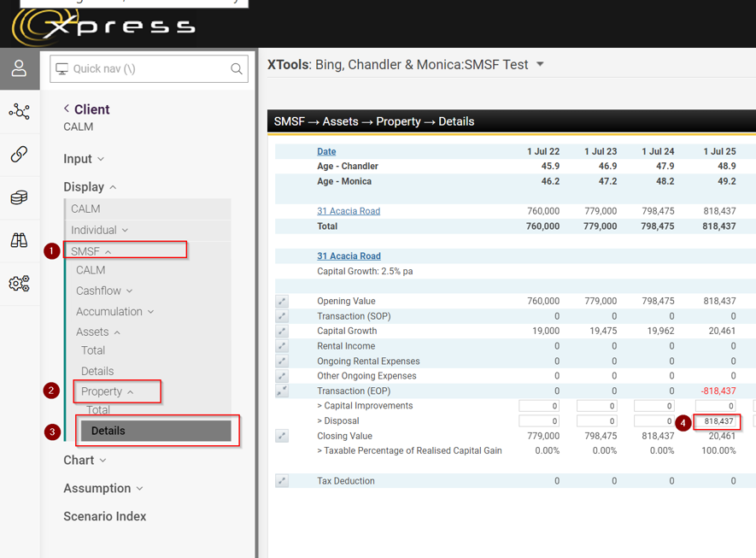Screen dimensions: 756x558
Task: Click the binoculars icon in sidebar
Action: pyautogui.click(x=19, y=240)
